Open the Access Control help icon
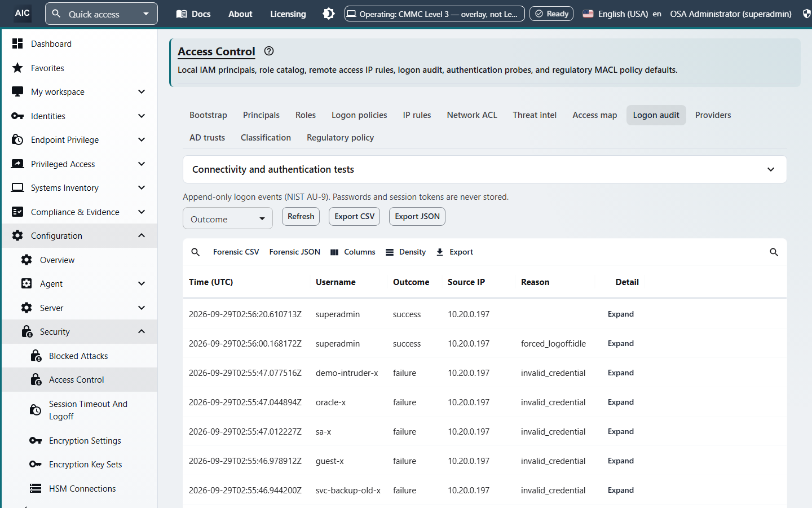812x508 pixels. pyautogui.click(x=269, y=51)
